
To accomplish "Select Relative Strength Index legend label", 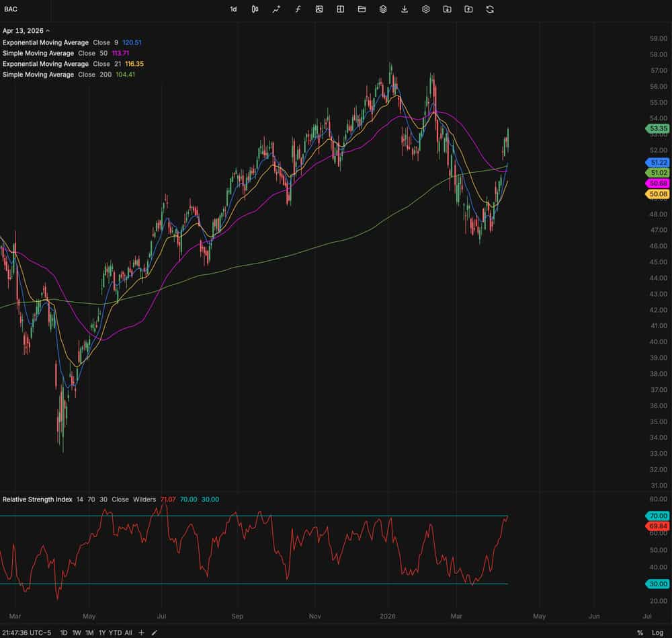I will (x=37, y=500).
